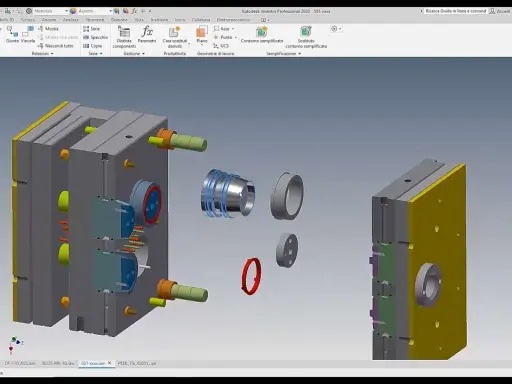The image size is (512, 384).
Task: Select the upper green guide pin
Action: pyautogui.click(x=189, y=142)
